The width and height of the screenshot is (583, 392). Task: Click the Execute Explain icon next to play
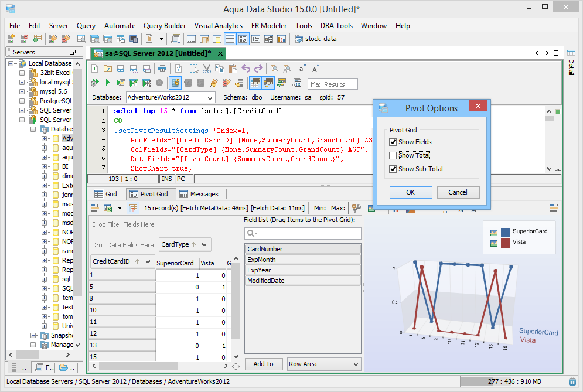[x=120, y=83]
